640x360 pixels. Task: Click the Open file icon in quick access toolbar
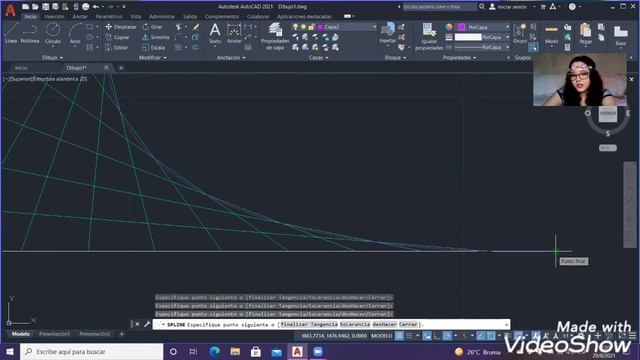[x=35, y=7]
